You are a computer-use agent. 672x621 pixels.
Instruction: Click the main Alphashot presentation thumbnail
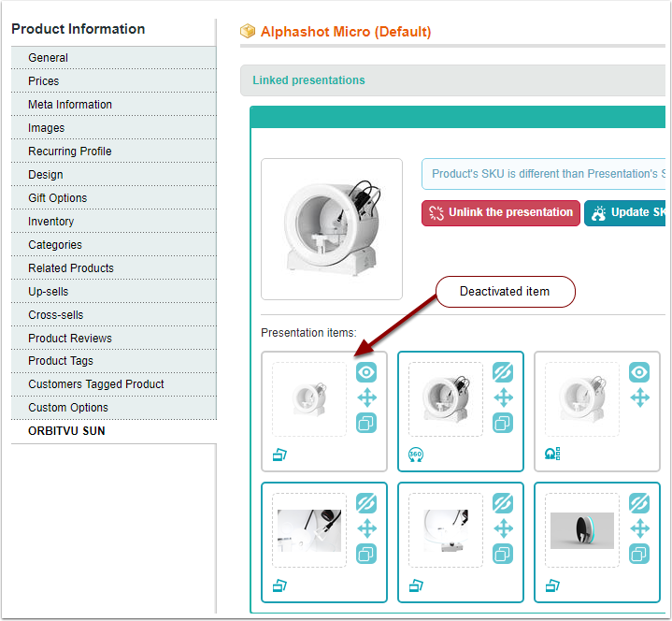[x=332, y=229]
